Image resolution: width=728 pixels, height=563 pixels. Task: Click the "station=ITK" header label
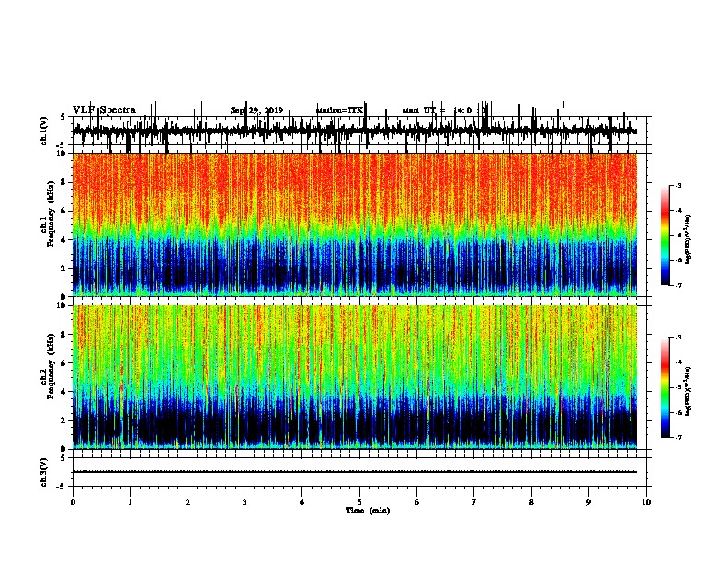tap(339, 110)
